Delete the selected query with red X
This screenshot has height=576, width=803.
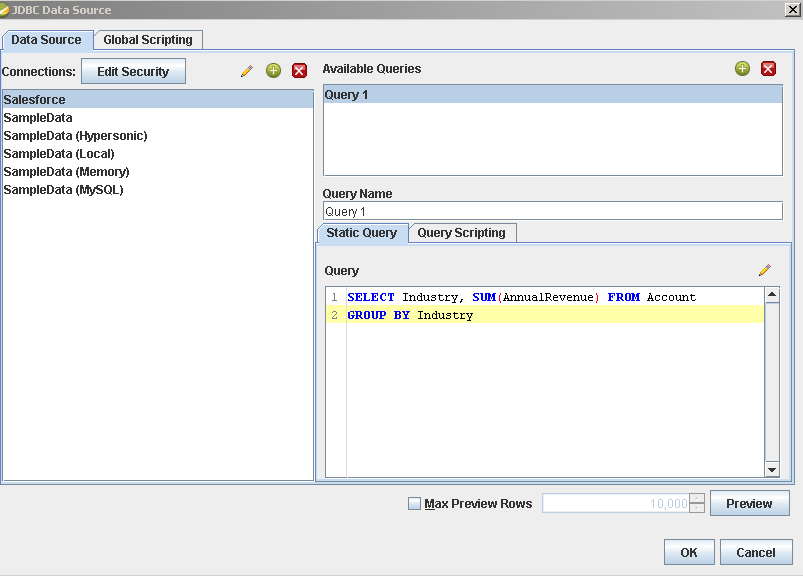click(x=768, y=69)
